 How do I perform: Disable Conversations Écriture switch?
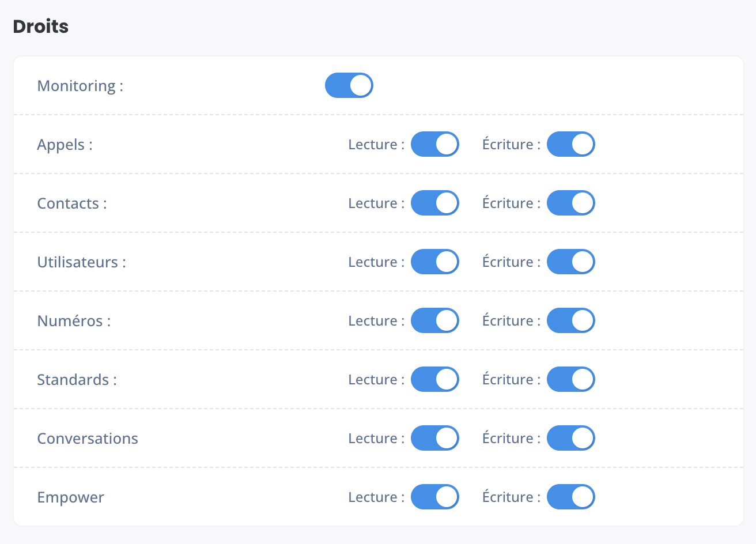[x=571, y=438]
